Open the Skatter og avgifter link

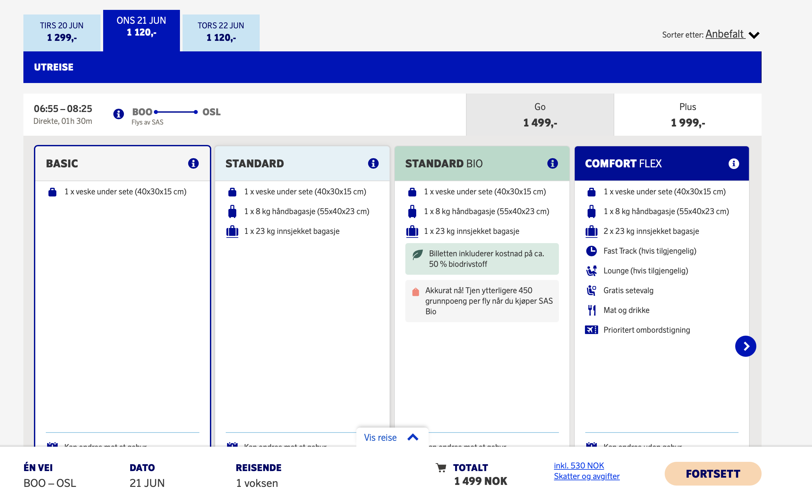587,476
